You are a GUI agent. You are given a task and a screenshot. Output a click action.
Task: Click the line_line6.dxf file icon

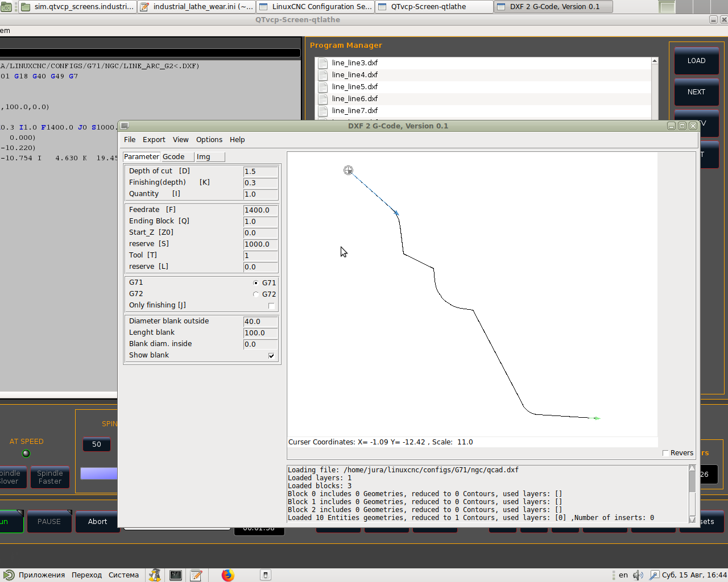[322, 99]
